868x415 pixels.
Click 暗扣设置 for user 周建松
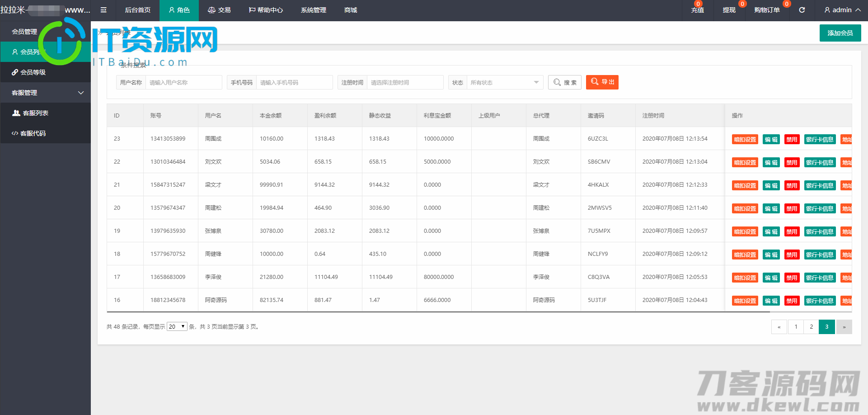tap(745, 208)
